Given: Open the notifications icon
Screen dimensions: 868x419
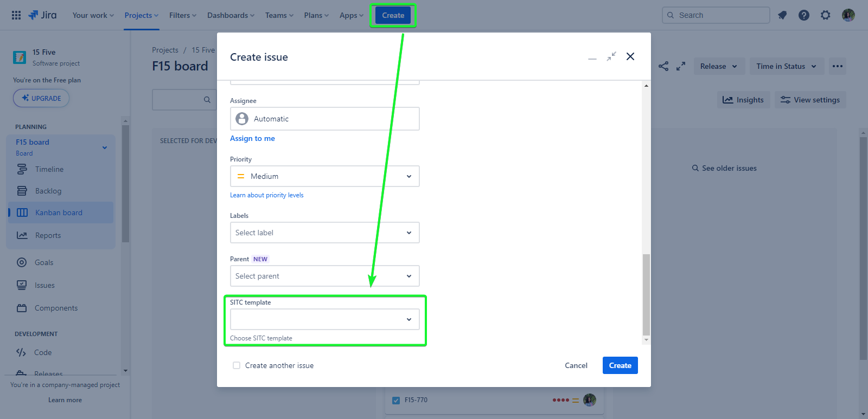Looking at the screenshot, I should 782,15.
